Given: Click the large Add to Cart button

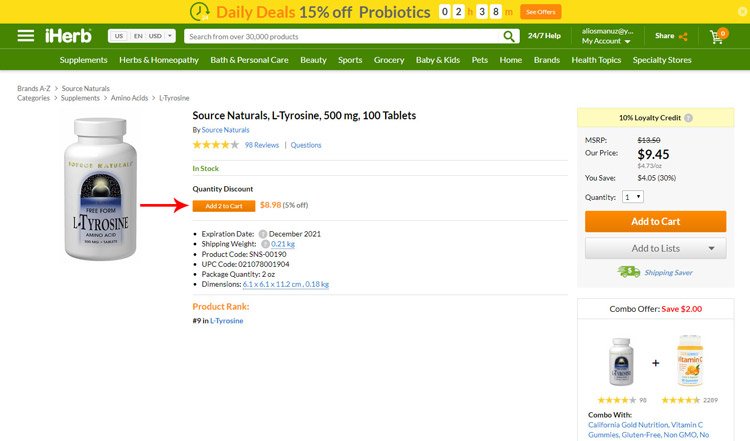Looking at the screenshot, I should pyautogui.click(x=655, y=221).
